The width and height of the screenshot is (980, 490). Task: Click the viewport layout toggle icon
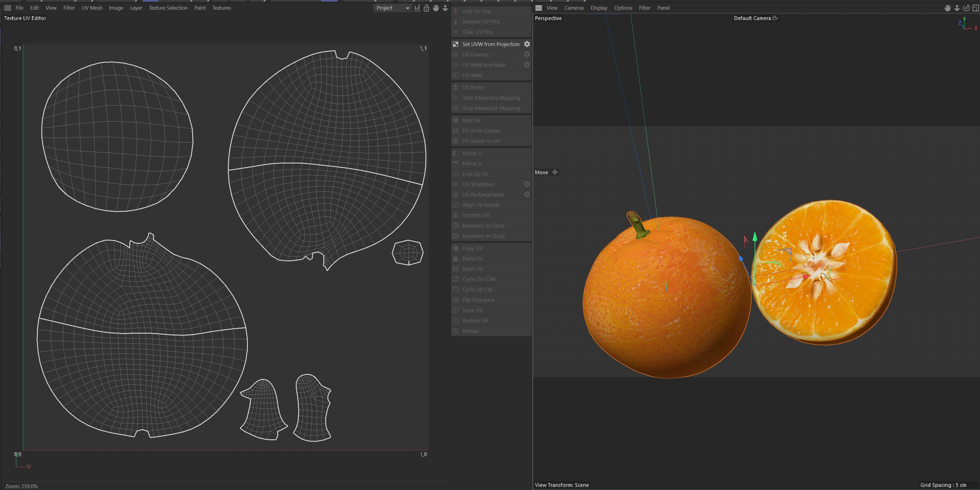tap(975, 8)
